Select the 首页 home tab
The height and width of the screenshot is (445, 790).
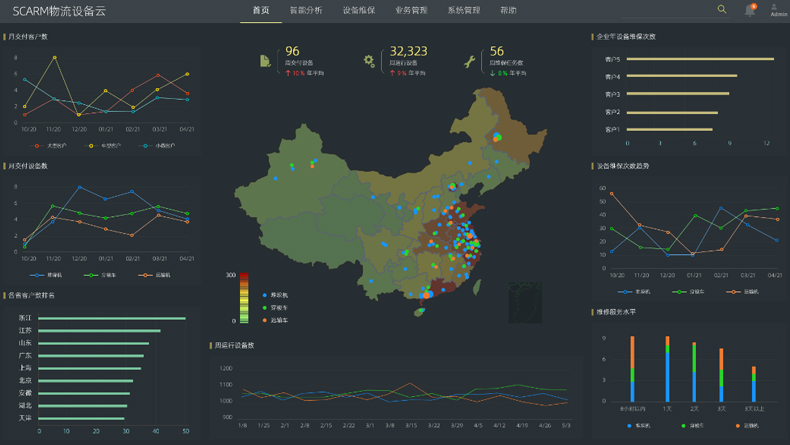coord(261,10)
